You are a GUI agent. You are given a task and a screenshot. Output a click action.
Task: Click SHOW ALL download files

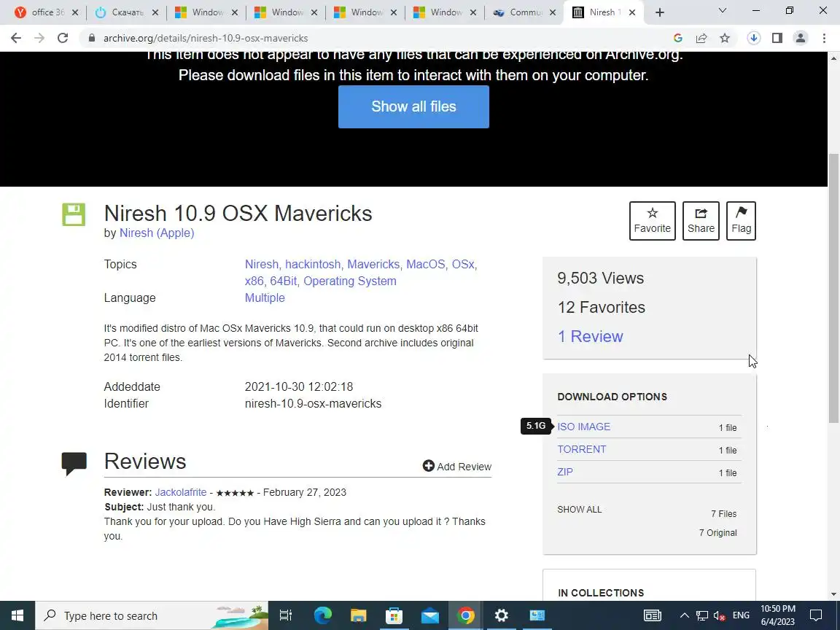579,510
